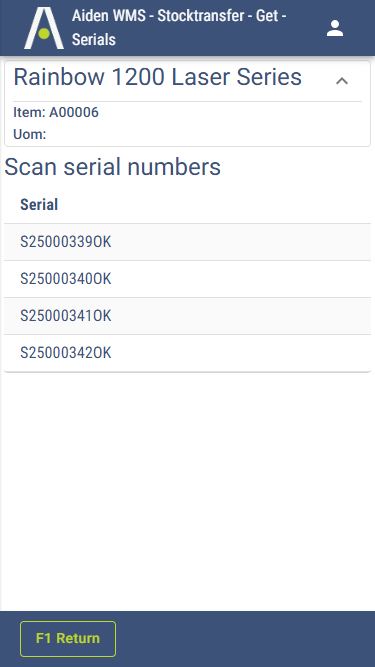Click the OK suffix of serial S25000342OK
Viewport: 375px width, 667px height.
pyautogui.click(x=102, y=353)
